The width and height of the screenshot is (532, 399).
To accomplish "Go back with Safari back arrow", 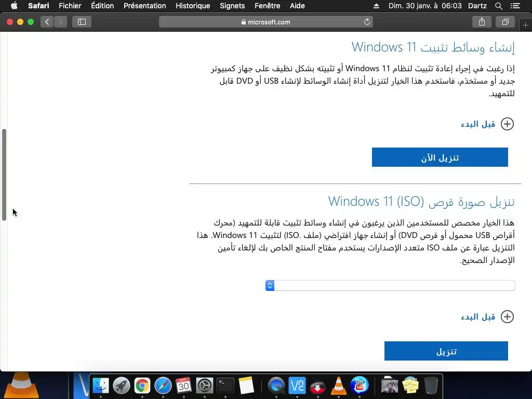I will [x=47, y=22].
